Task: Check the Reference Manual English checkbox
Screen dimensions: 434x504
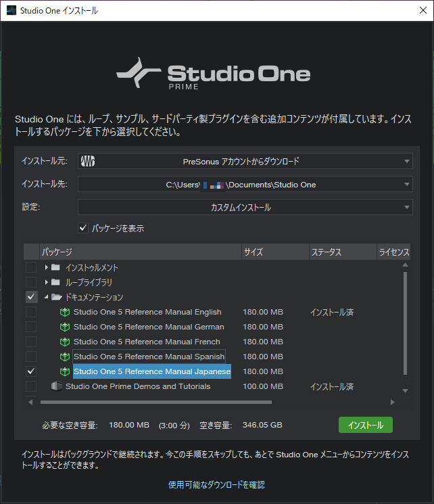Action: point(31,312)
